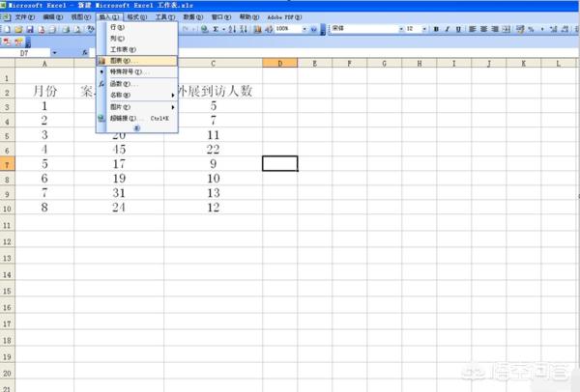Select column D header
Screen dimensions: 580x392
[x=280, y=63]
